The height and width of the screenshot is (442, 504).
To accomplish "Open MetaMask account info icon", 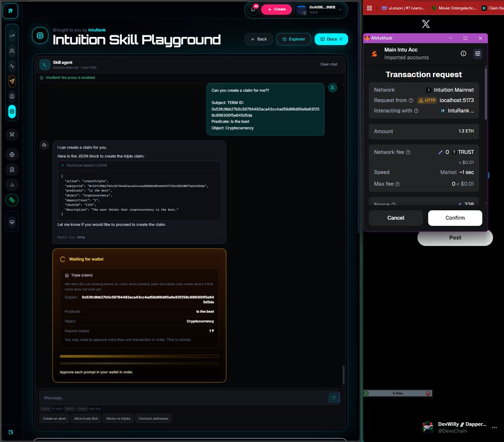I will pyautogui.click(x=463, y=53).
